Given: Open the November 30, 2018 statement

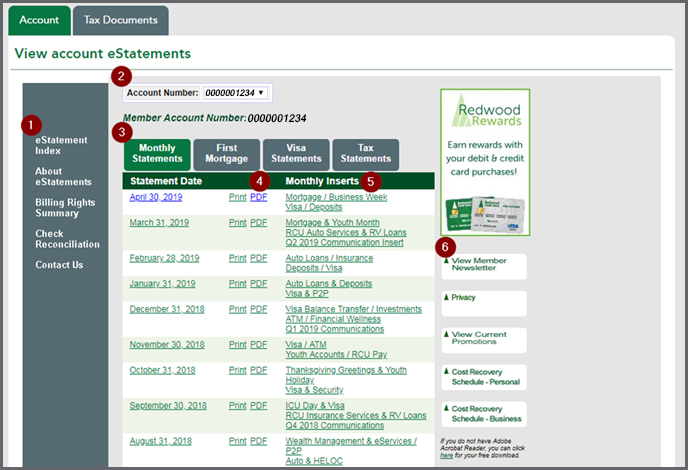Looking at the screenshot, I should pos(167,345).
